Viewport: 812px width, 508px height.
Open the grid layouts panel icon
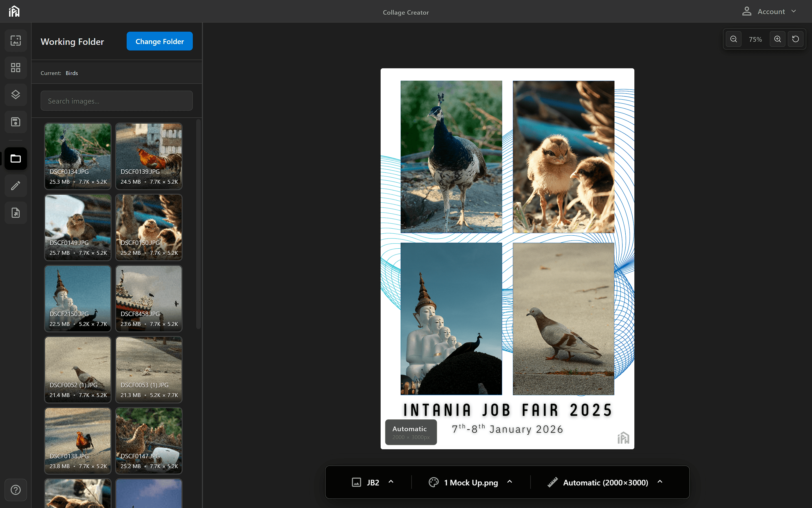tap(16, 67)
